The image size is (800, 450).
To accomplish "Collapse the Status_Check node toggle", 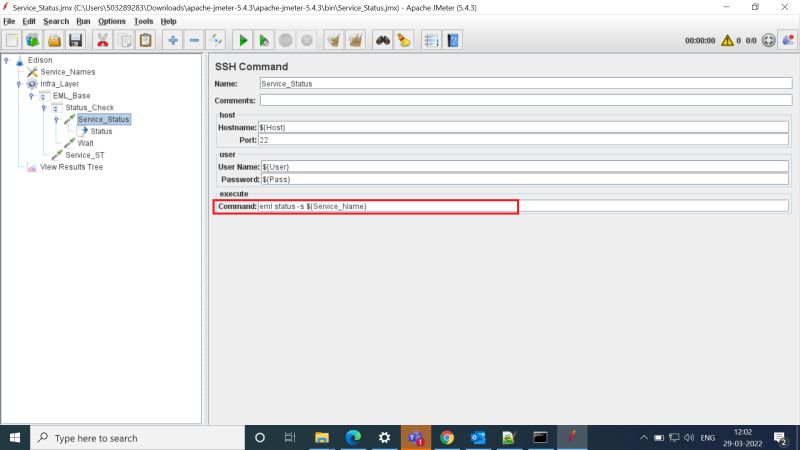I will (x=44, y=108).
